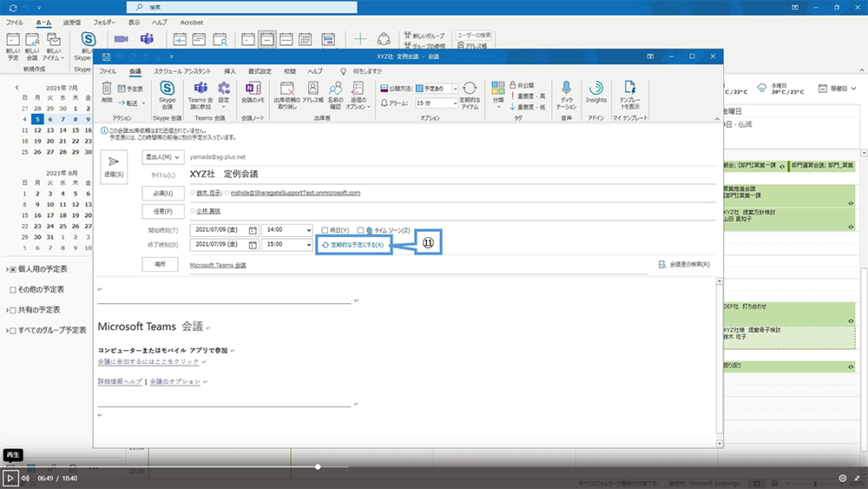Open the meeting window File tab
868x489 pixels.
point(108,71)
